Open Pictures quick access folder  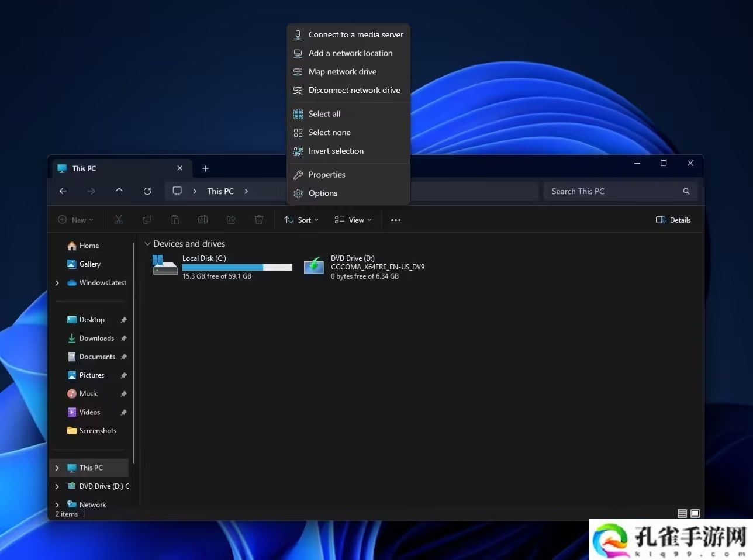point(86,375)
